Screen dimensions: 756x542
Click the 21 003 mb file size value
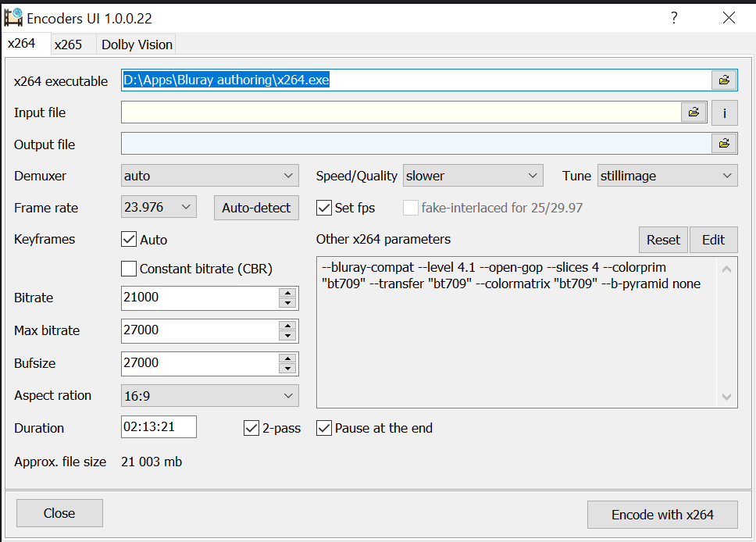click(152, 462)
